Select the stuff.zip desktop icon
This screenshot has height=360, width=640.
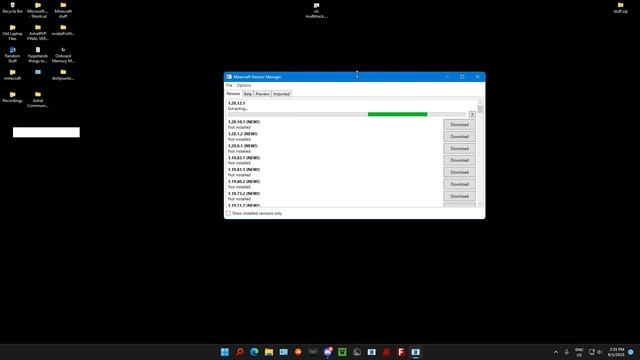click(x=620, y=8)
